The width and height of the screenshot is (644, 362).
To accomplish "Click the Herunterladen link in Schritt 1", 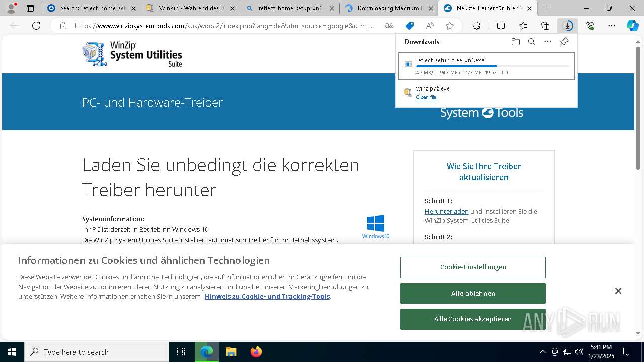I will tap(446, 211).
